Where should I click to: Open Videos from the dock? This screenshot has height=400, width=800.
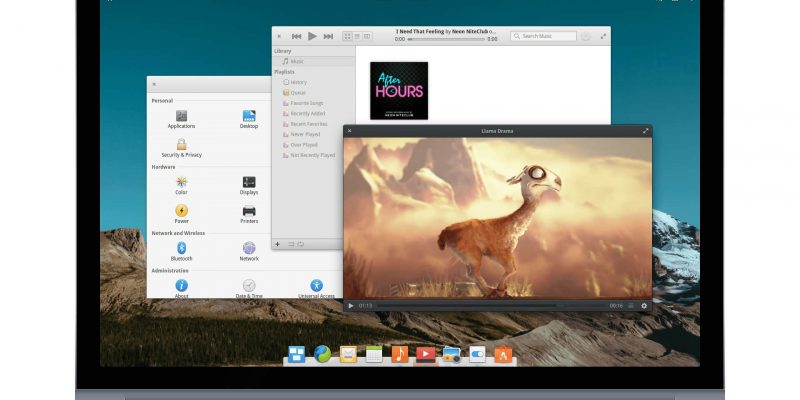coord(426,354)
